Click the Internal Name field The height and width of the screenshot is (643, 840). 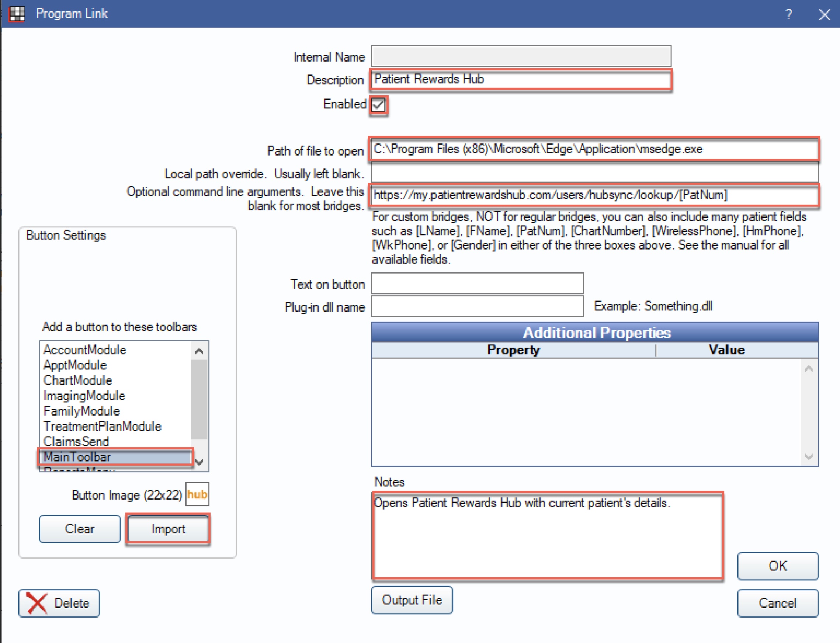(521, 56)
